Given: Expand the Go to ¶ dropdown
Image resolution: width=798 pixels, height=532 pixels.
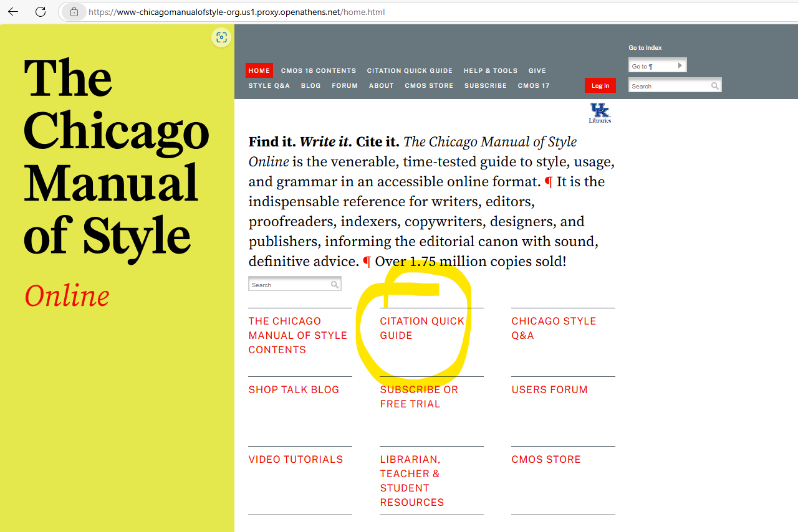Looking at the screenshot, I should pos(680,65).
